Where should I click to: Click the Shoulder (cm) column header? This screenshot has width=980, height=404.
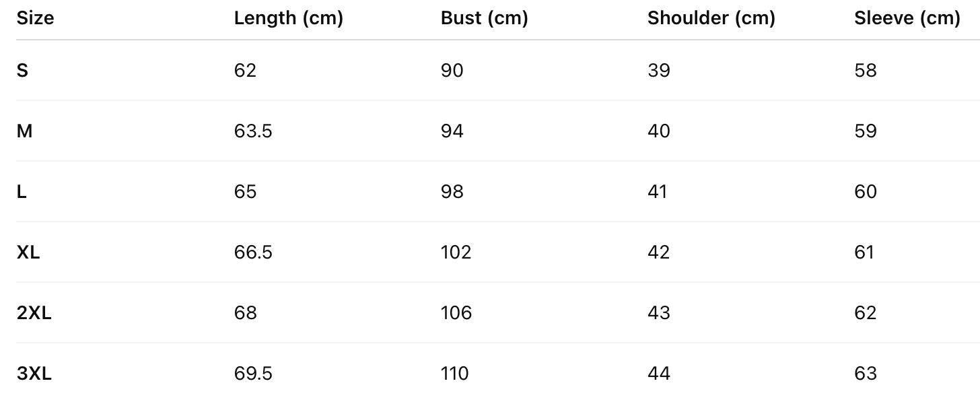tap(711, 18)
